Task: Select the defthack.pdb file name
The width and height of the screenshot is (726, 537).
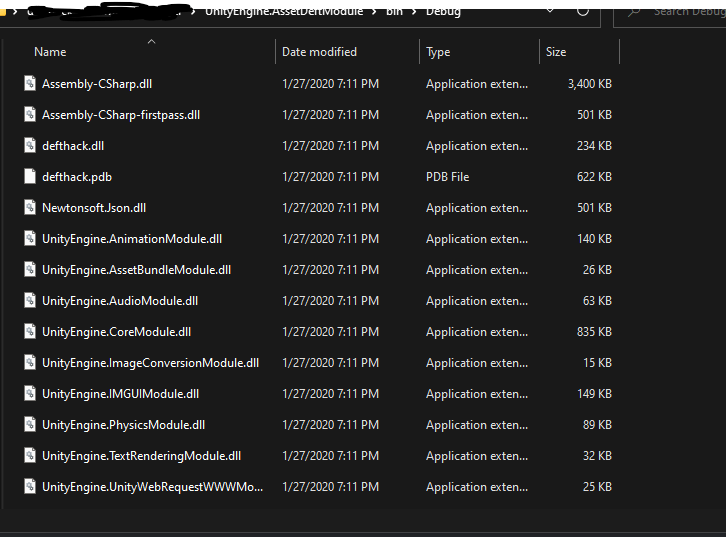Action: coord(77,177)
